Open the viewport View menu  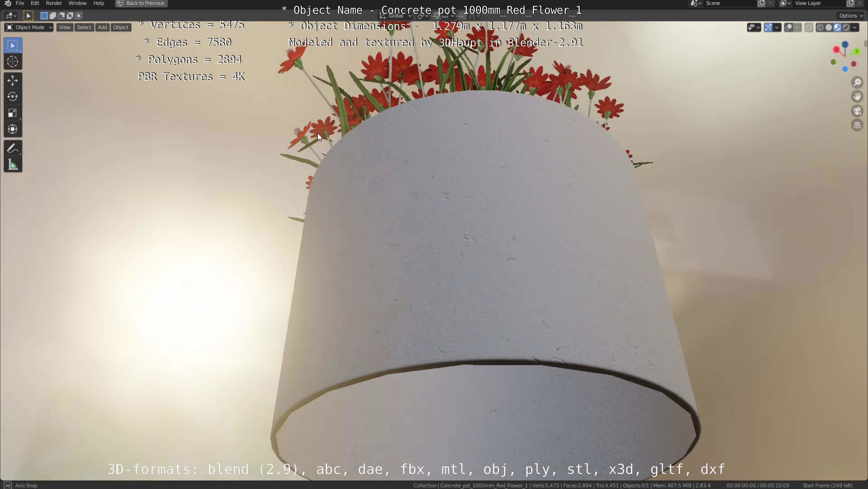click(x=64, y=28)
